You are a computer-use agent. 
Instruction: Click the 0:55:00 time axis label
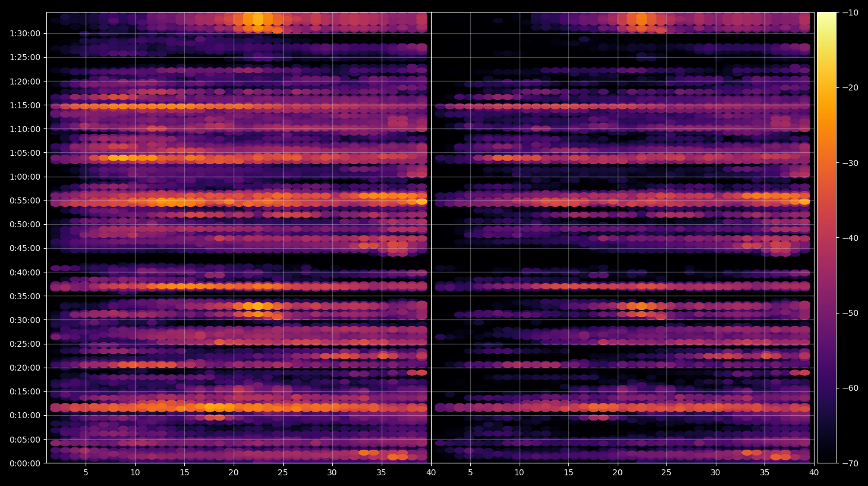click(x=25, y=200)
